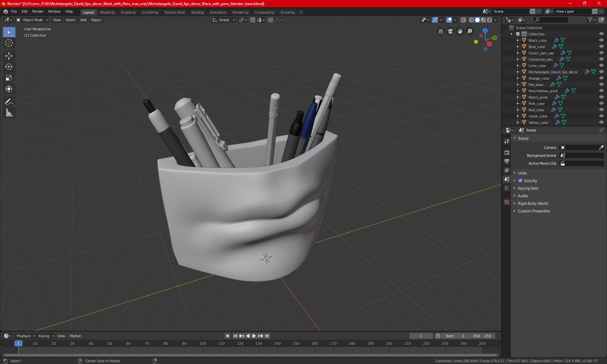
Task: Select the Transform tool
Action: tap(9, 89)
